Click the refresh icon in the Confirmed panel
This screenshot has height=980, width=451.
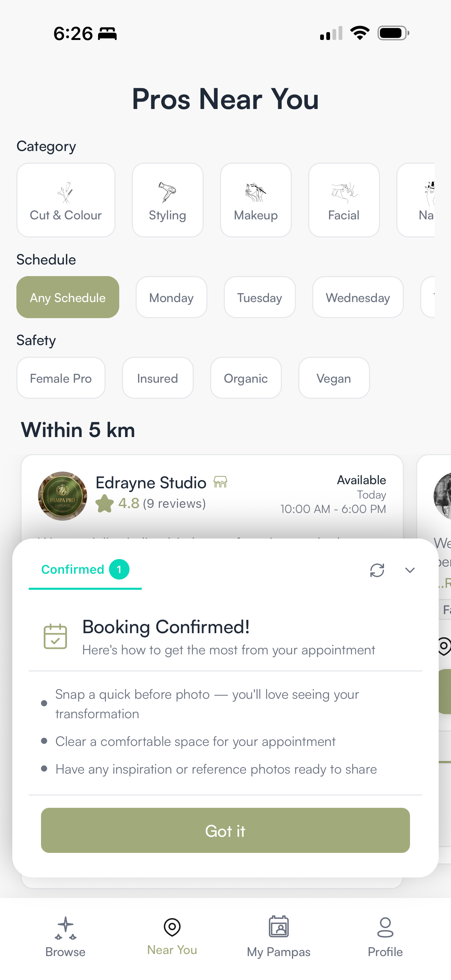pyautogui.click(x=377, y=570)
